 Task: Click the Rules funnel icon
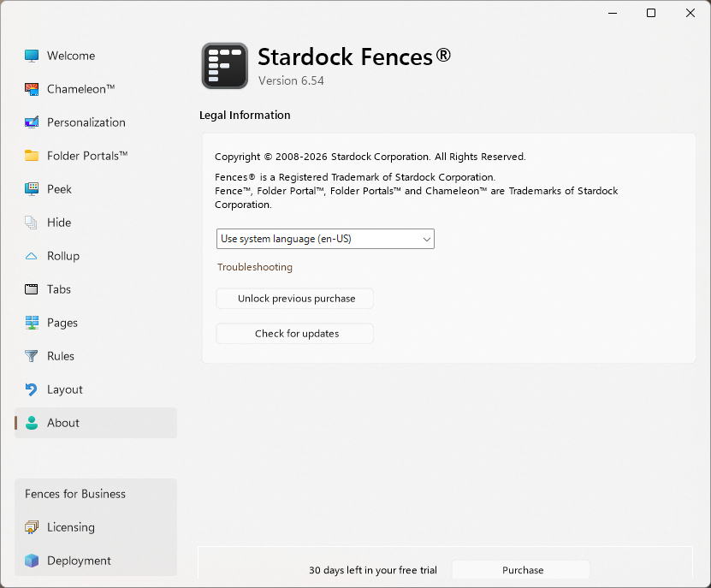[x=32, y=356]
